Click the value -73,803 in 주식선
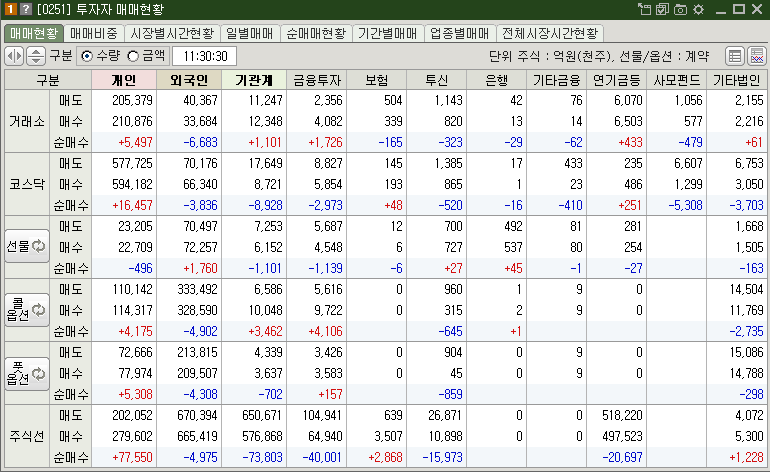The width and height of the screenshot is (770, 472). tap(263, 457)
